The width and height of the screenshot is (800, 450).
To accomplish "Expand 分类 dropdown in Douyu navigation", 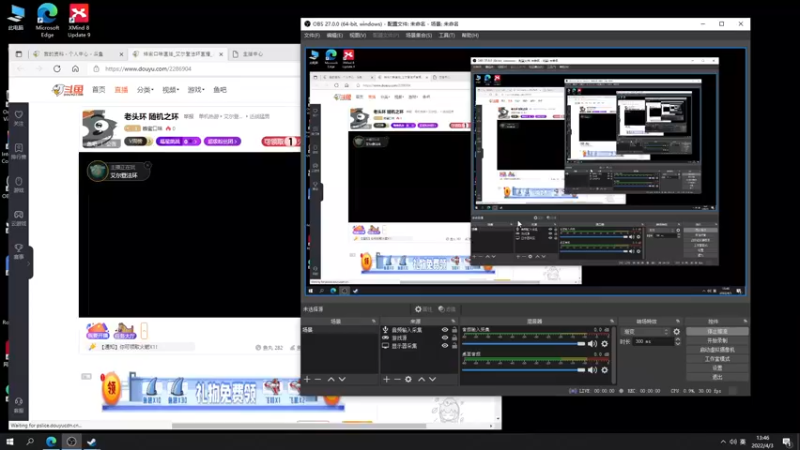I will [145, 90].
